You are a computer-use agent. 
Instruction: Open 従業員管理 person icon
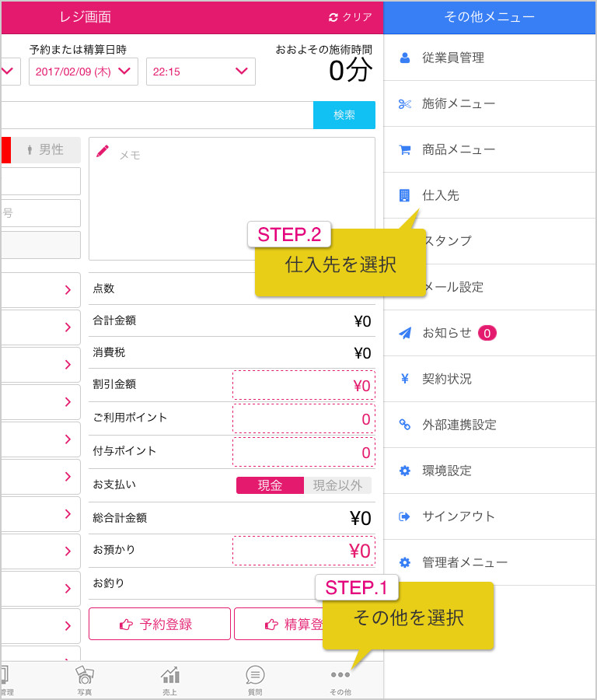point(405,58)
